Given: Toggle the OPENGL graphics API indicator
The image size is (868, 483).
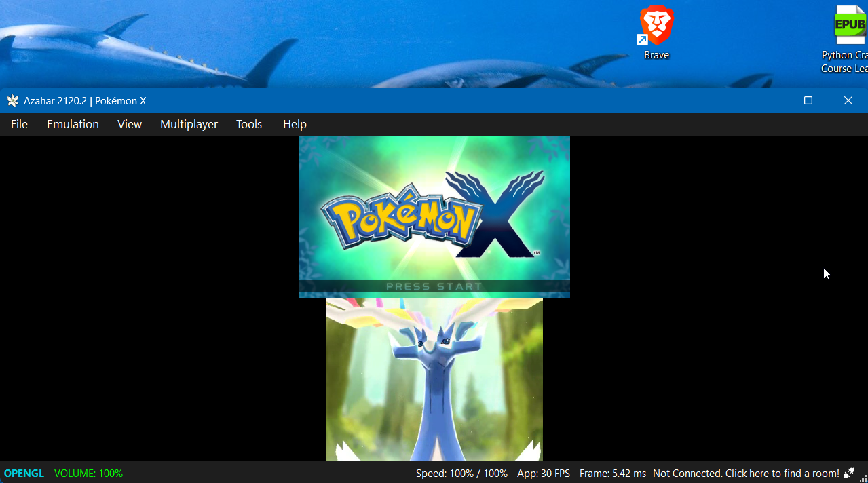Looking at the screenshot, I should (24, 474).
